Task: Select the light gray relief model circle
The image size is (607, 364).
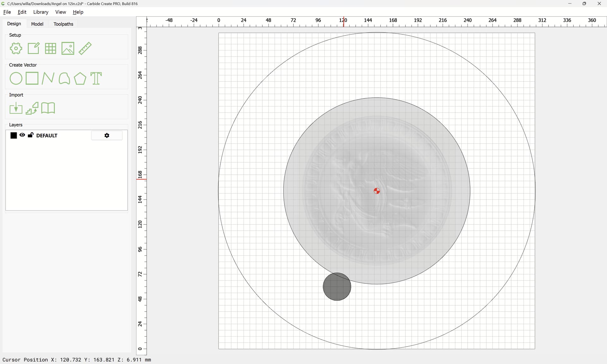Action: point(377,191)
